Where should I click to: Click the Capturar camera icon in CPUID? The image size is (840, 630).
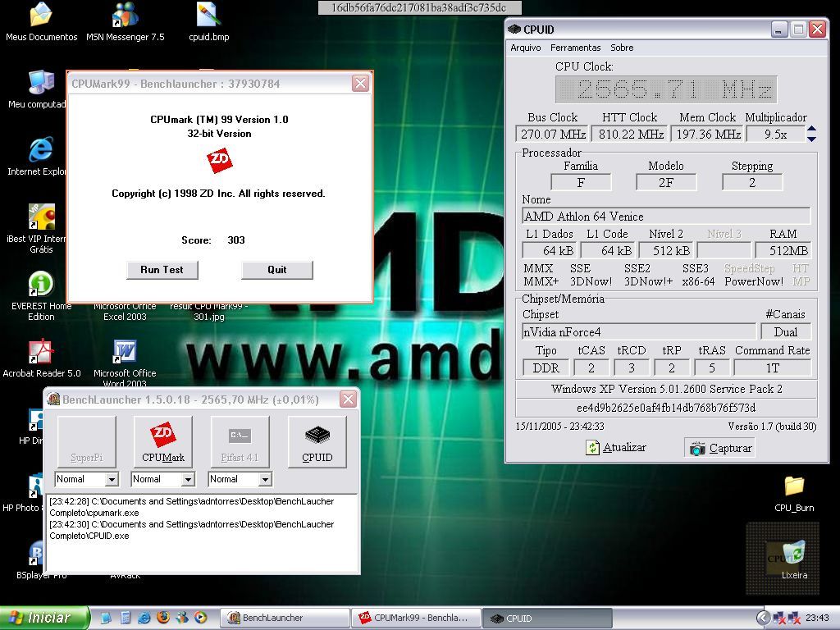(x=697, y=448)
